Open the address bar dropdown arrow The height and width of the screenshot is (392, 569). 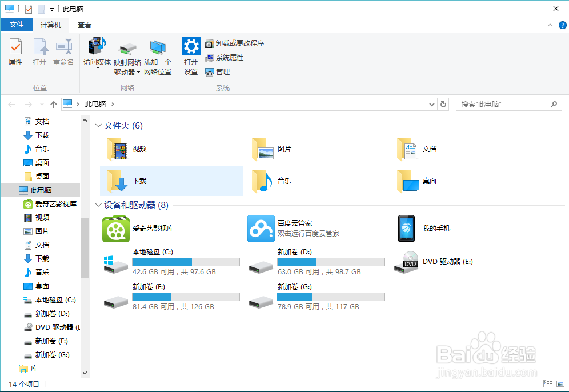tap(432, 104)
